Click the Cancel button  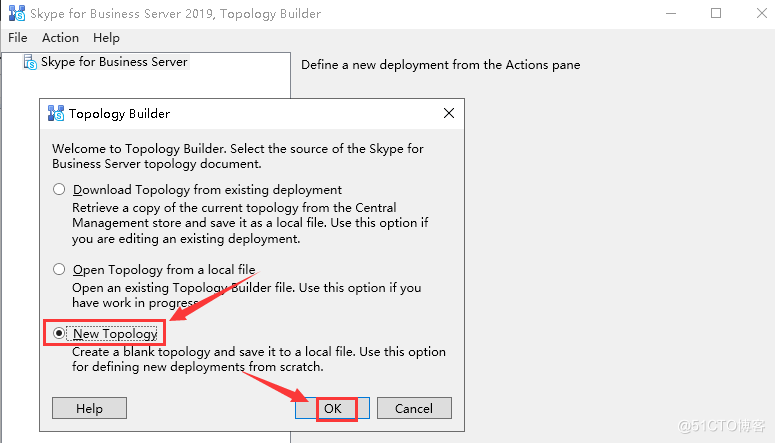(414, 408)
